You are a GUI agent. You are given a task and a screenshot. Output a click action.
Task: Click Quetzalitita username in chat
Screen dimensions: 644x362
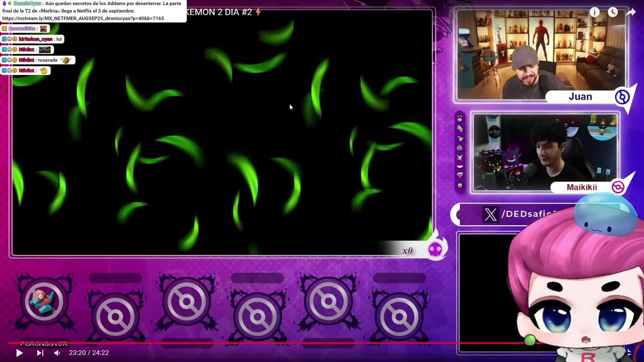23,29
